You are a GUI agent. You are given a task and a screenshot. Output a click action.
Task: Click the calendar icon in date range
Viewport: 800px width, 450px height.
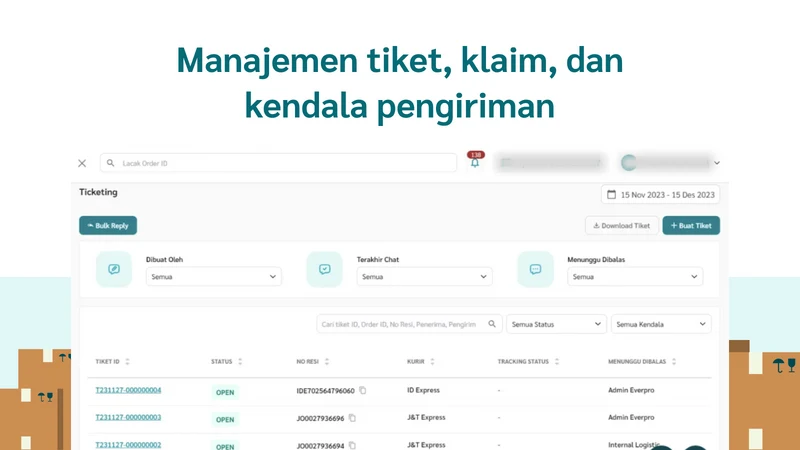pos(611,194)
